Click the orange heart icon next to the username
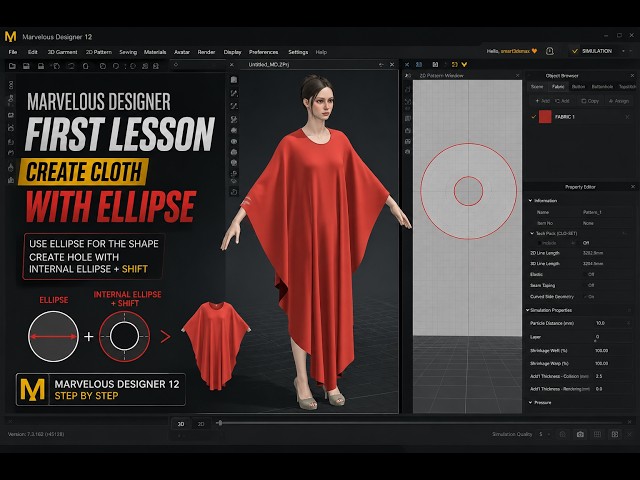The height and width of the screenshot is (480, 640). click(x=534, y=51)
